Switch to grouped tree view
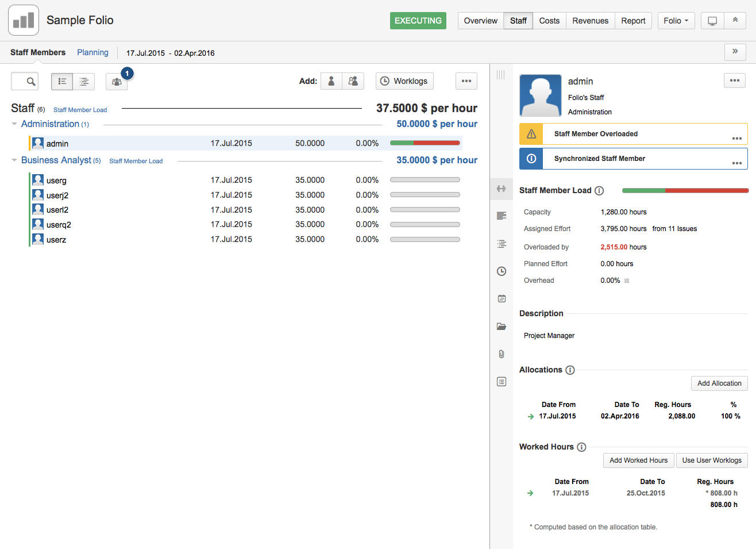 [x=84, y=82]
